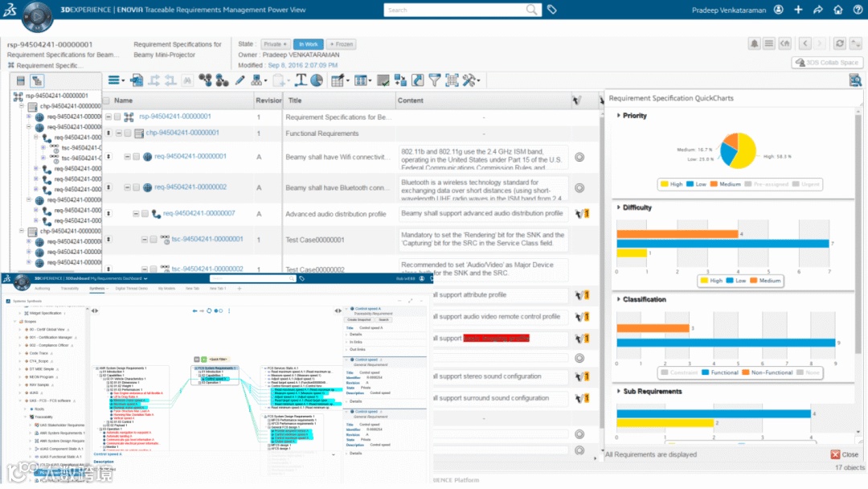This screenshot has height=489, width=868.
Task: Collapse the Classification chart section
Action: (x=618, y=299)
